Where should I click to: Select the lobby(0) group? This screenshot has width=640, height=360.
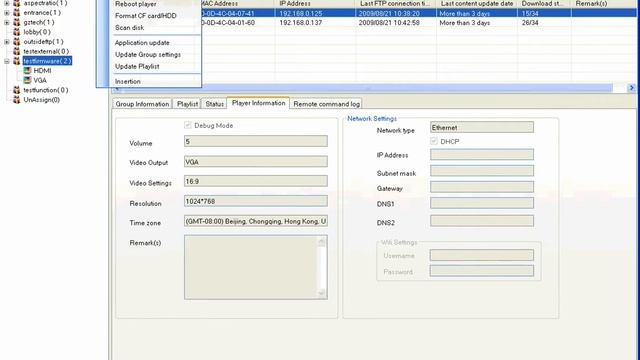click(37, 32)
